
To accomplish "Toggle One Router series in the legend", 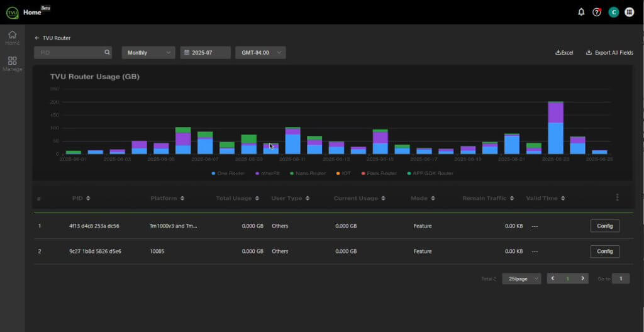I will pos(228,174).
